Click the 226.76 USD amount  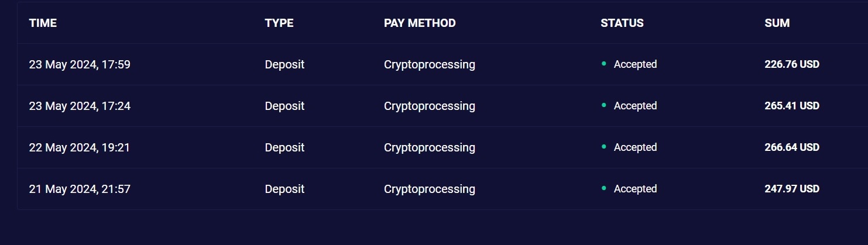click(x=792, y=64)
